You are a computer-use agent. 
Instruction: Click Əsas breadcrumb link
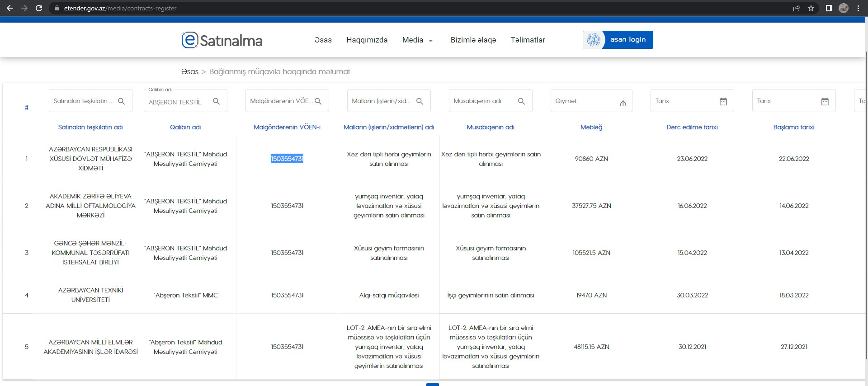(190, 72)
